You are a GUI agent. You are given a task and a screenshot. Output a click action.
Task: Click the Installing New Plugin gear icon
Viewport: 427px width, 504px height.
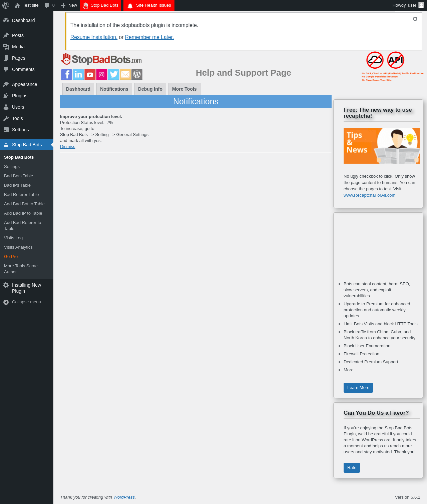tap(6, 285)
